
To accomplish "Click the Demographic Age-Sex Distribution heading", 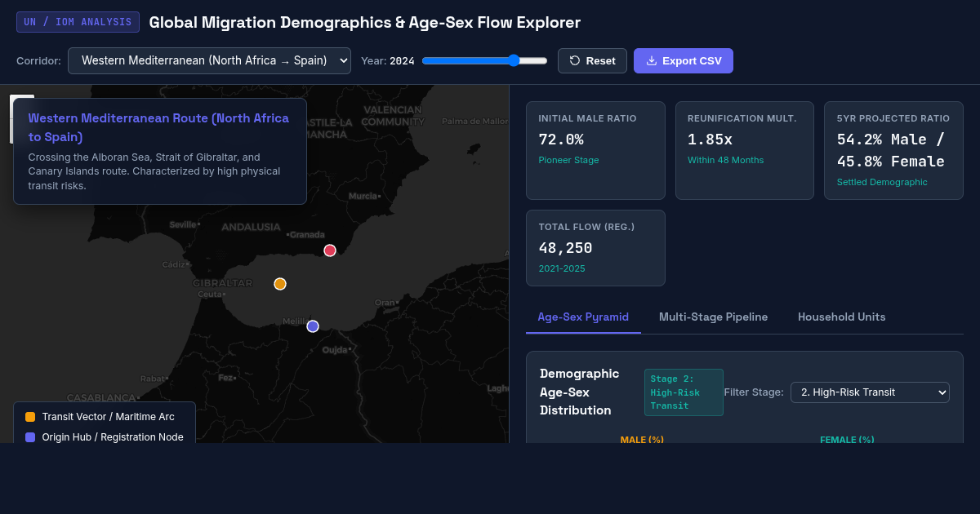I will 579,392.
